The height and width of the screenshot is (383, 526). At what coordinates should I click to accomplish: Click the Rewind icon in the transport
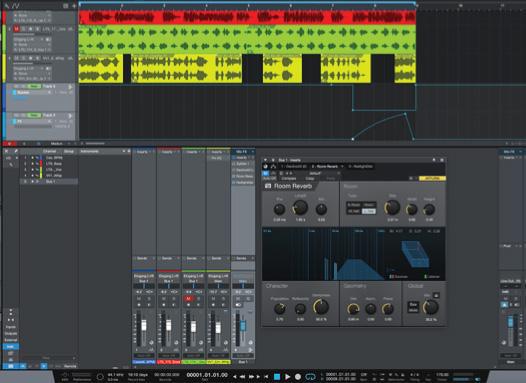click(x=243, y=377)
